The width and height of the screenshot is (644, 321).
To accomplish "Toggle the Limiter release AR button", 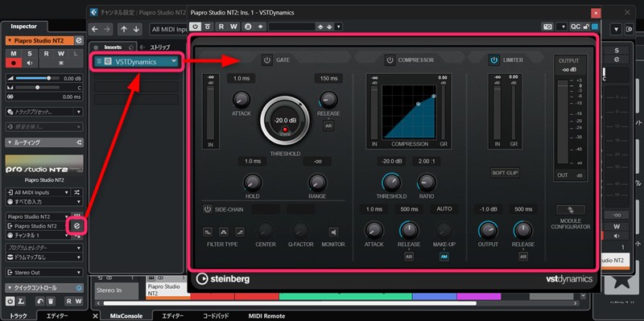I will 522,256.
